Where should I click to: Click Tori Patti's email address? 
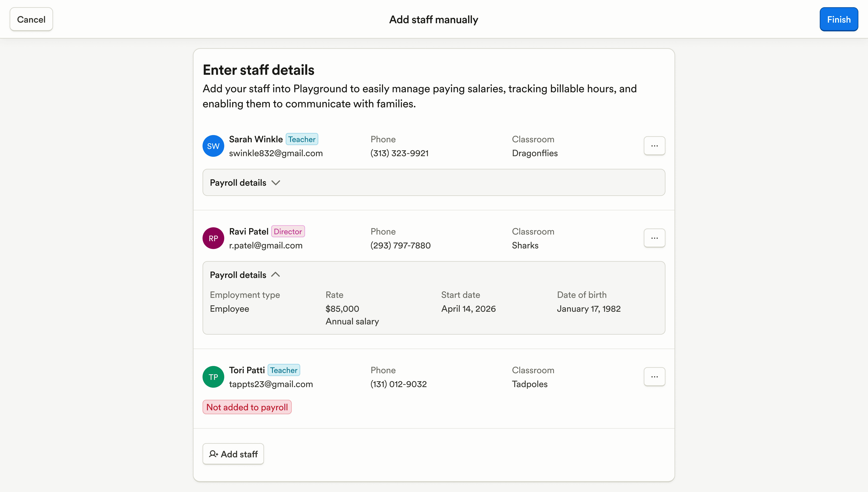pyautogui.click(x=271, y=384)
